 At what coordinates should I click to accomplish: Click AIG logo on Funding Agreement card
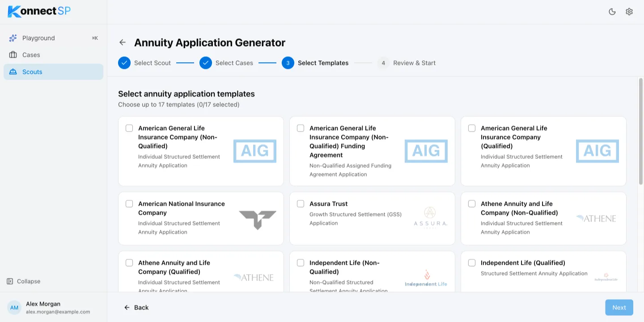(x=426, y=151)
